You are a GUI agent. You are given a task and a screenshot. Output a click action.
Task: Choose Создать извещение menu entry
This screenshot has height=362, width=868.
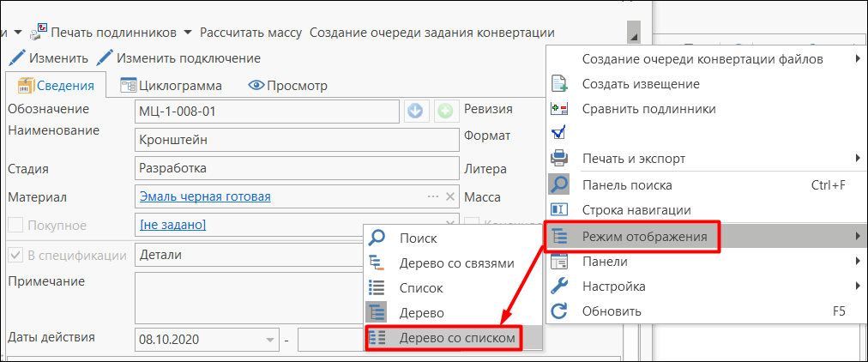[x=707, y=84]
